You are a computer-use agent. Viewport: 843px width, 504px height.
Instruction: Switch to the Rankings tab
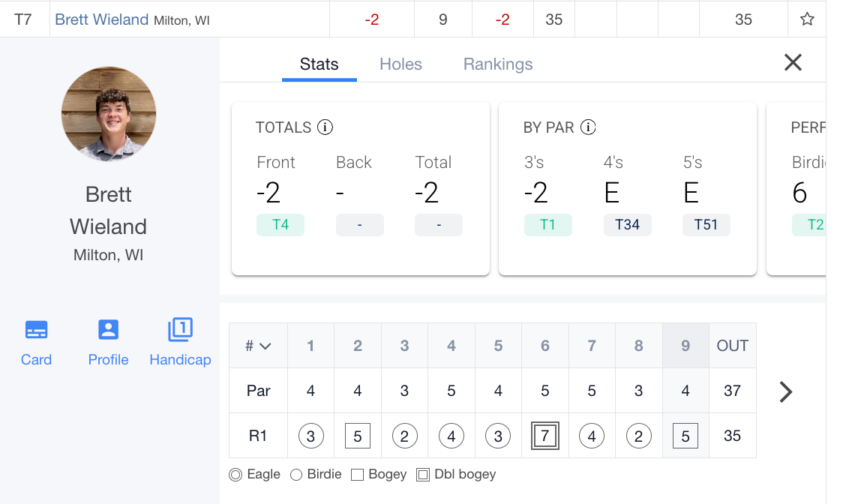498,64
